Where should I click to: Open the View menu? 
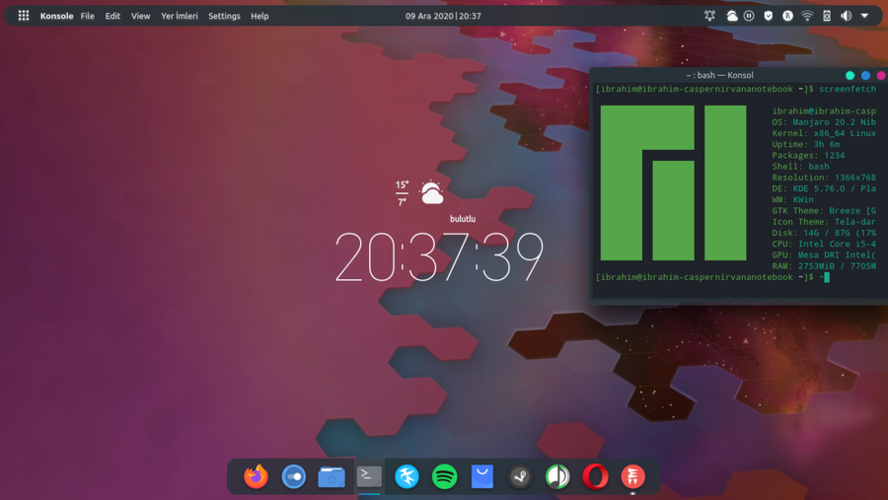[x=140, y=16]
